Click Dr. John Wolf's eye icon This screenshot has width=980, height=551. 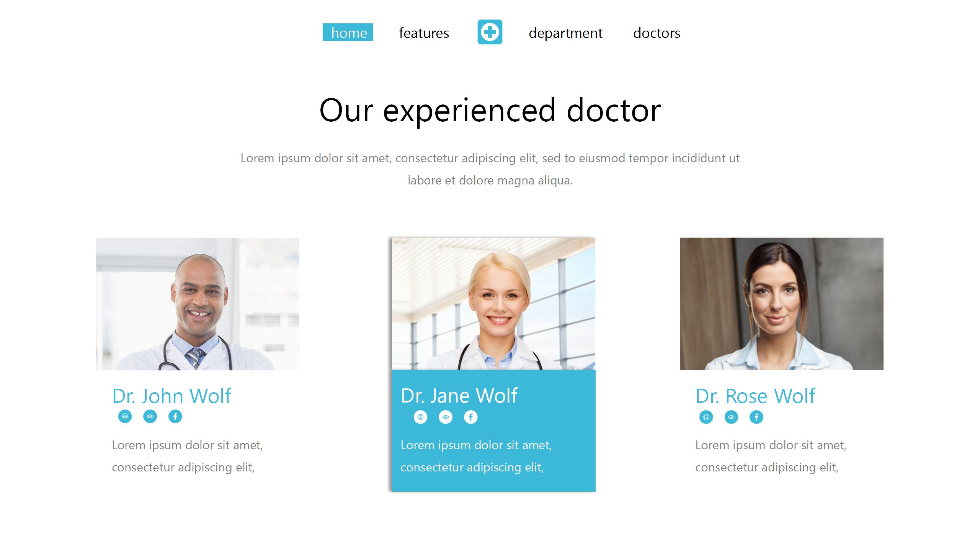pos(150,416)
